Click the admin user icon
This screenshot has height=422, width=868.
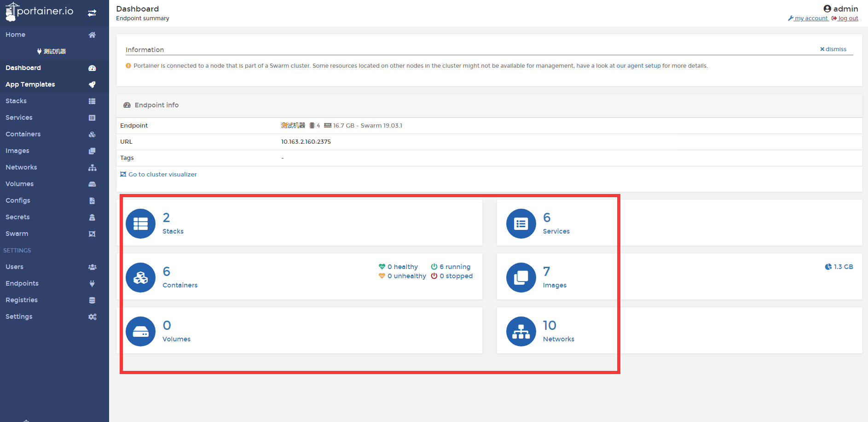pyautogui.click(x=827, y=9)
